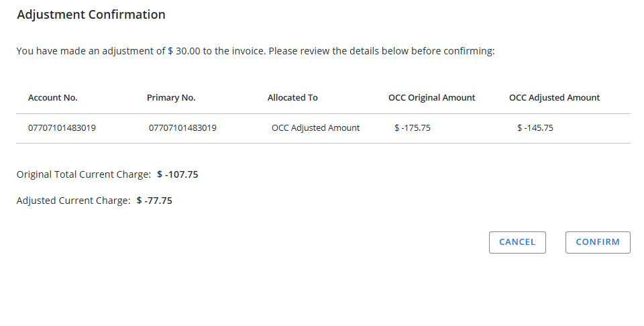
Task: Click the OCC Adjusted Amount column header
Action: click(x=554, y=98)
